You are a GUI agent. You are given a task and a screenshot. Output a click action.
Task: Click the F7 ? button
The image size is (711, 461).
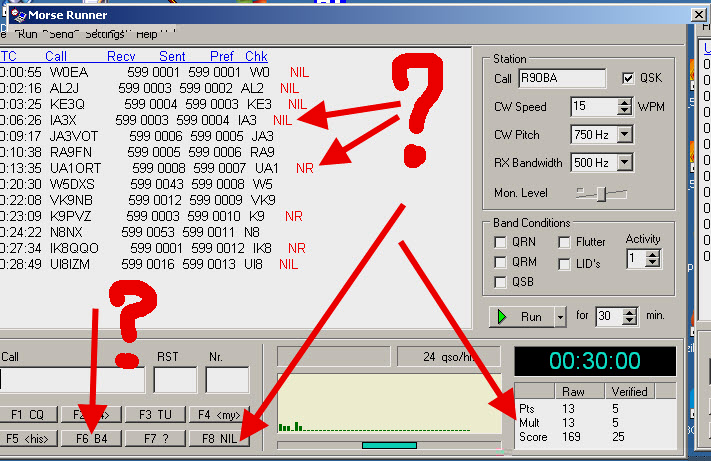coord(160,438)
